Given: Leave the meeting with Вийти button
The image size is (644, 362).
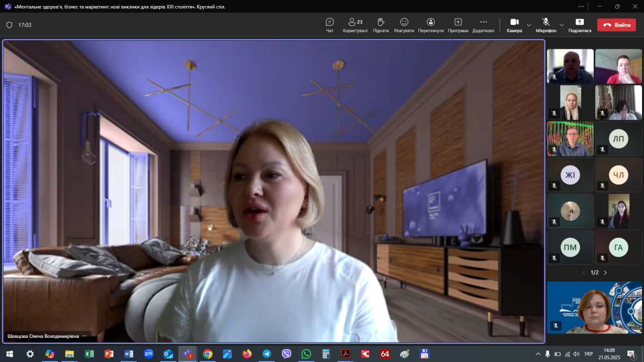Looking at the screenshot, I should point(616,25).
